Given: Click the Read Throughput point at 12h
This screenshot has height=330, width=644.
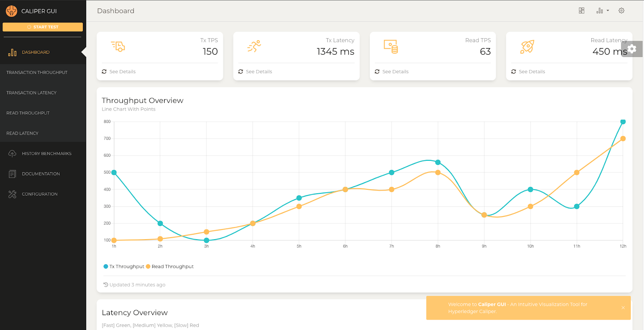Looking at the screenshot, I should 623,139.
